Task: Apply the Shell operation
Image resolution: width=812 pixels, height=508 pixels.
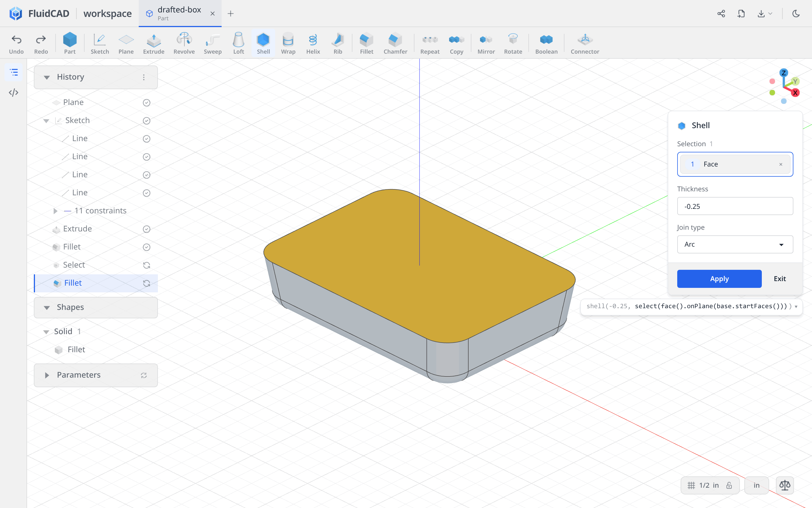Action: pos(719,279)
